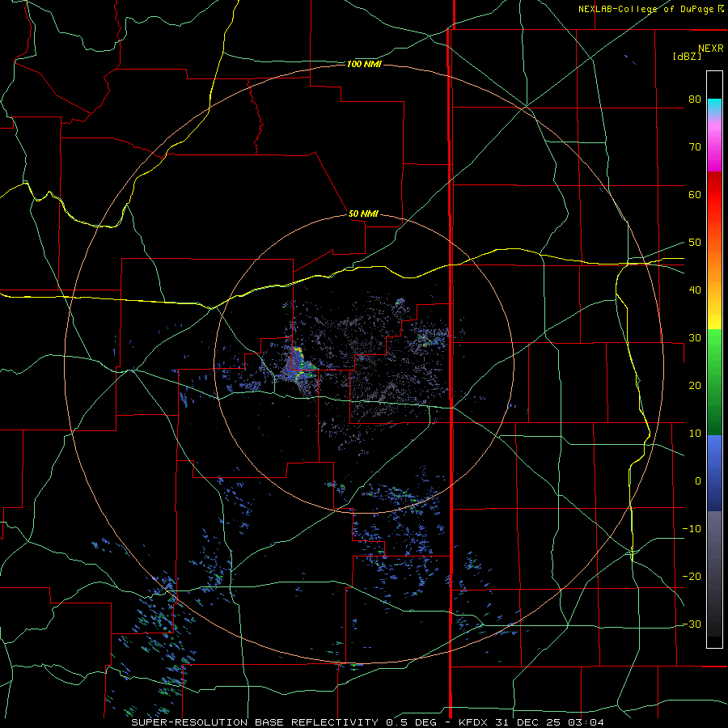
Task: Select the -30 value on dBZ scale
Action: 692,624
